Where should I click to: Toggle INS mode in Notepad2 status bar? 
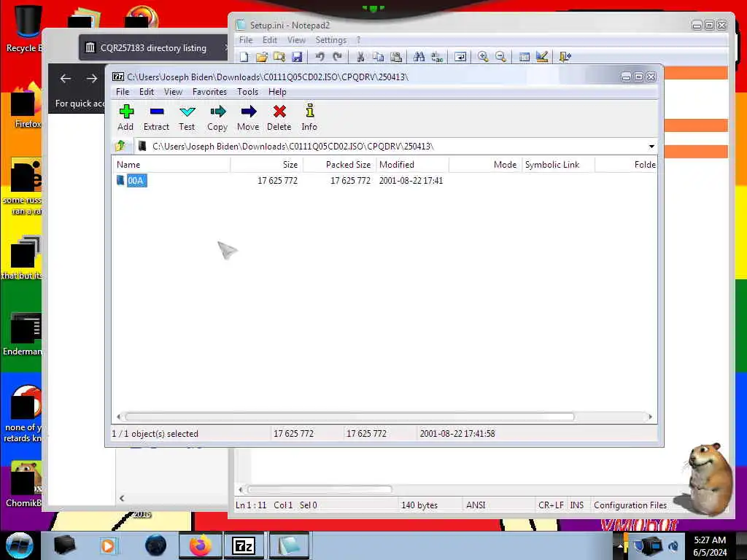[x=577, y=505]
